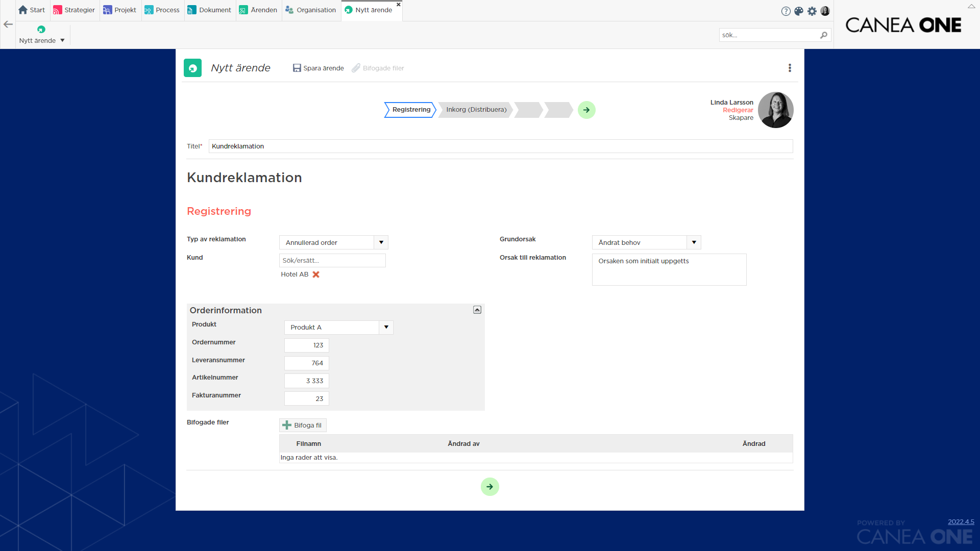The height and width of the screenshot is (551, 980).
Task: Expand the Produkt dropdown
Action: 386,327
